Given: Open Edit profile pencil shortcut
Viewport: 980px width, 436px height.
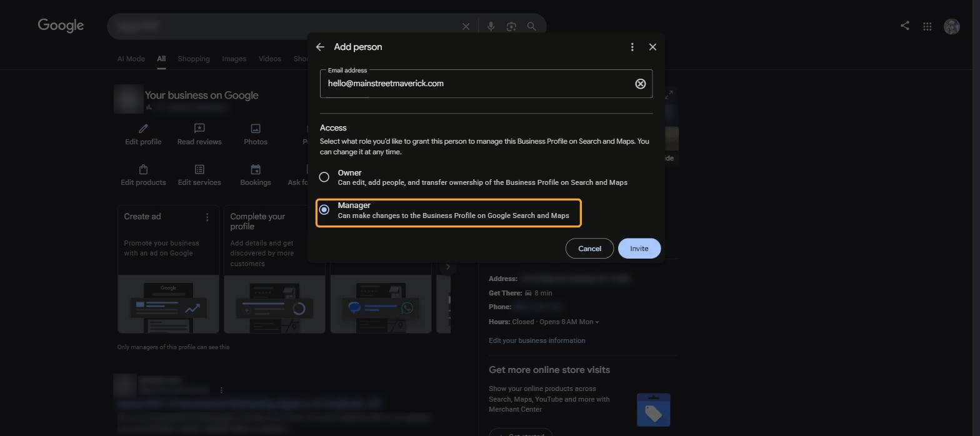Looking at the screenshot, I should pos(143,134).
